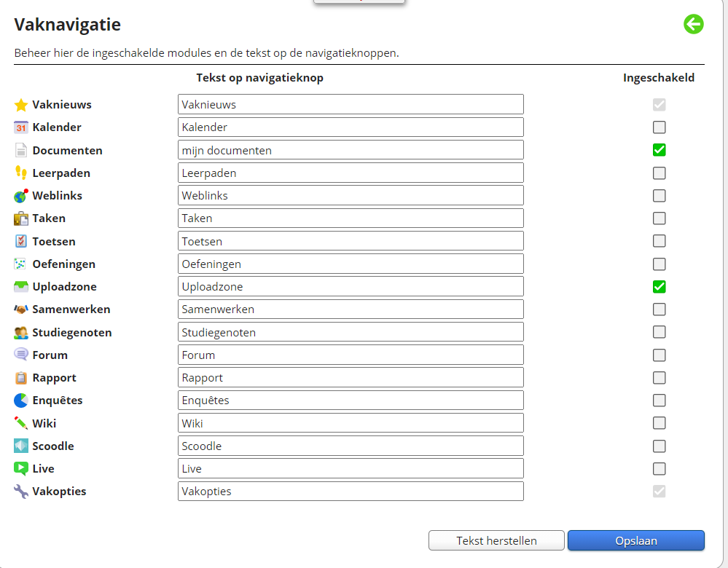
Task: Click the Vaknieuws star icon
Action: 21,105
